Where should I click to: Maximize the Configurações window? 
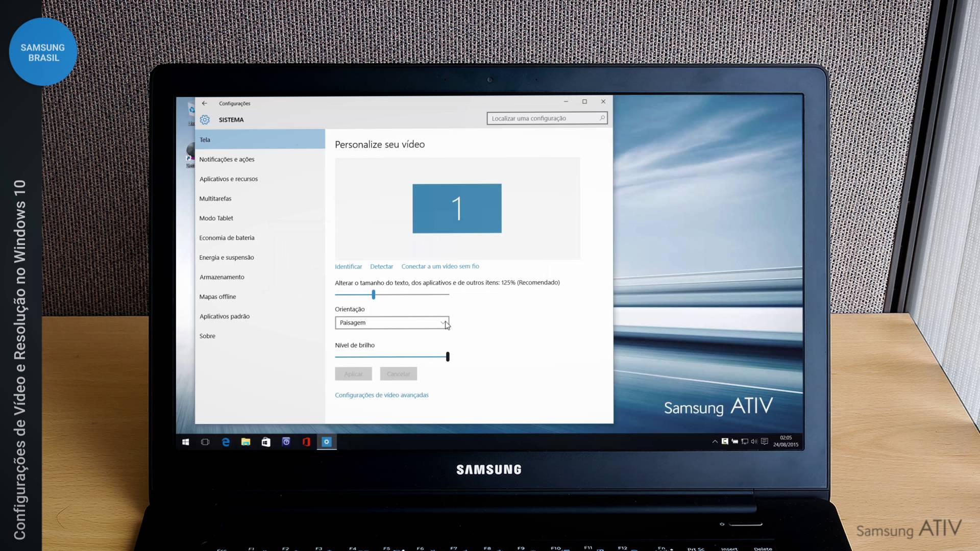(x=584, y=102)
